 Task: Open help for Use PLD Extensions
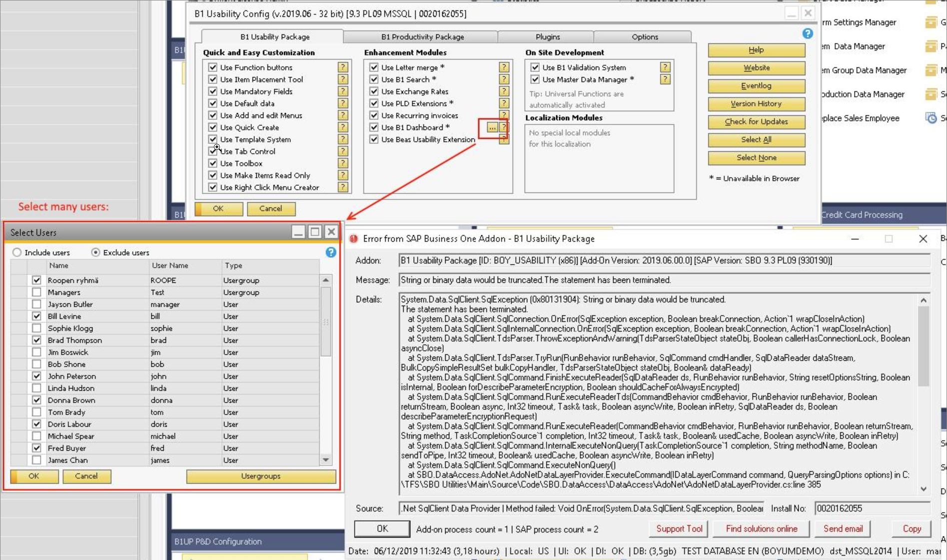coord(504,103)
